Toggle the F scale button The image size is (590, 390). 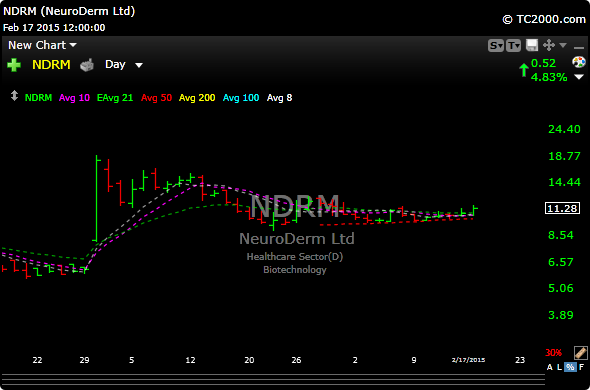582,367
